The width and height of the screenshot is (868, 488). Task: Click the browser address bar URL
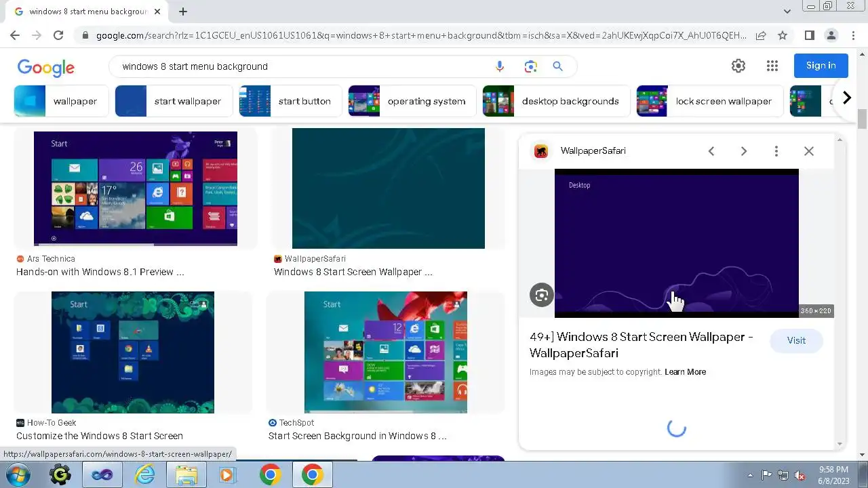[420, 35]
